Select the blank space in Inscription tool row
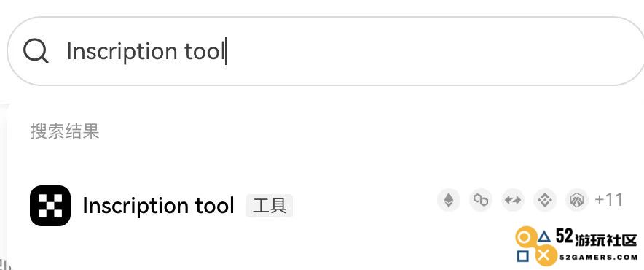Image resolution: width=644 pixels, height=270 pixels. tap(365, 205)
